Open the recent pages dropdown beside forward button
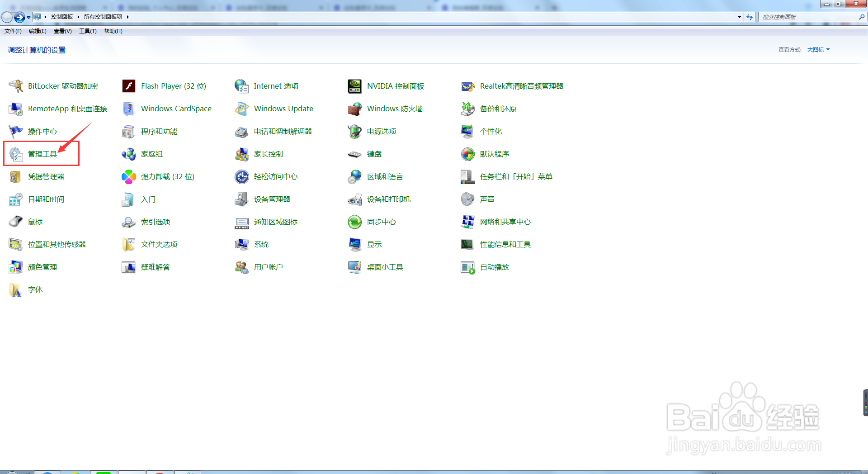 [28, 18]
